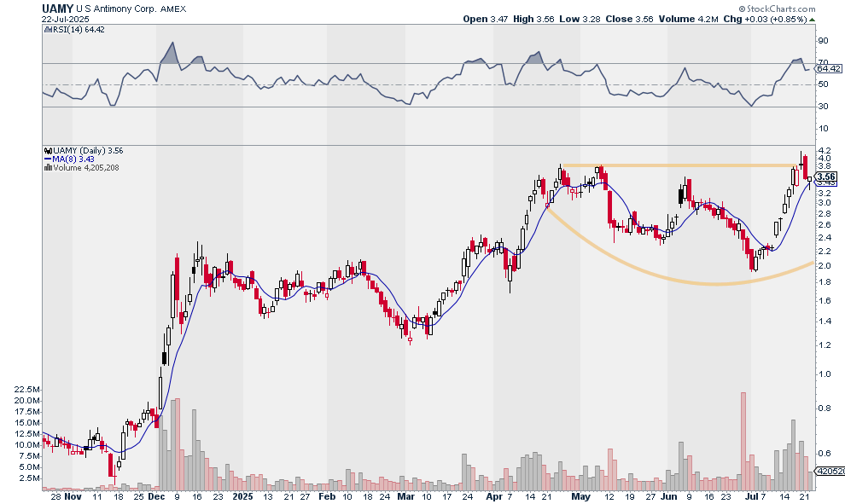This screenshot has height=504, width=845.
Task: Click the price axis label 1.6
Action: click(824, 300)
